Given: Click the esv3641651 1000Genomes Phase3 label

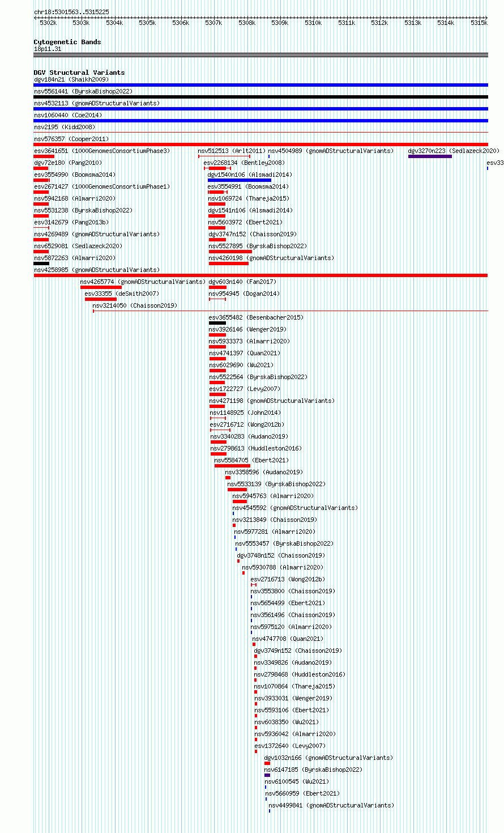Looking at the screenshot, I should [102, 151].
